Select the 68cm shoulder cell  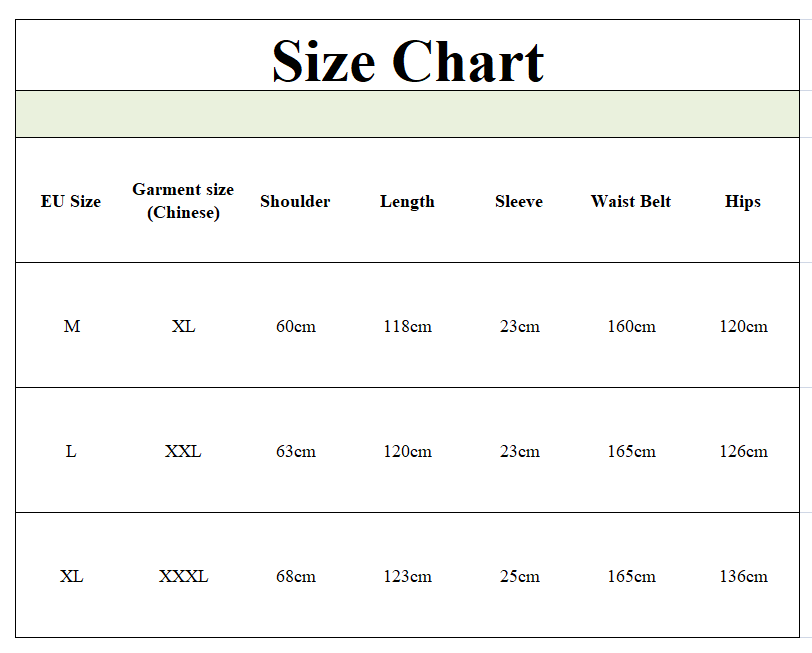pyautogui.click(x=296, y=576)
